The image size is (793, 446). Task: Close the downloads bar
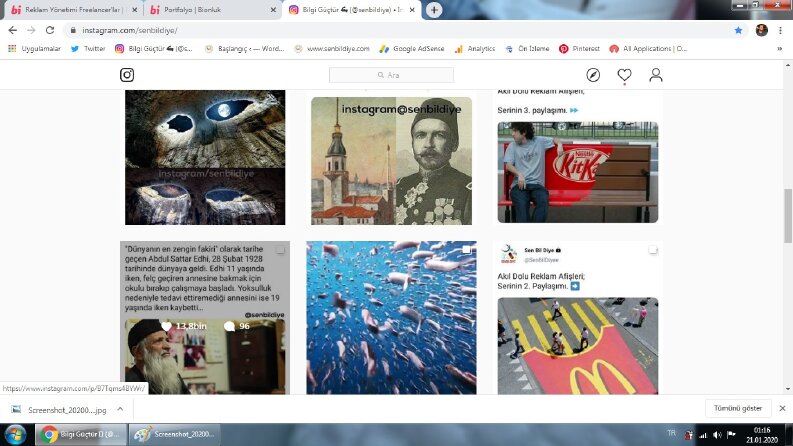click(782, 408)
